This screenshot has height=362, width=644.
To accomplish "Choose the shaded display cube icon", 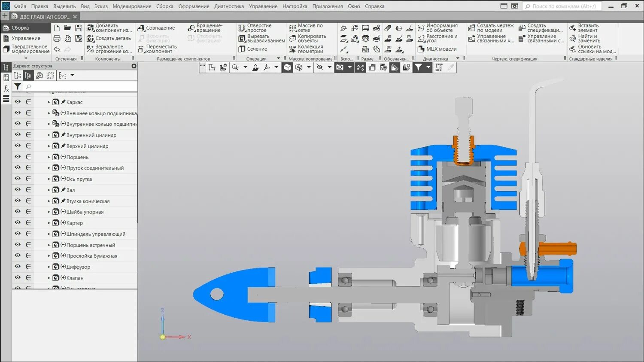I will pos(288,67).
